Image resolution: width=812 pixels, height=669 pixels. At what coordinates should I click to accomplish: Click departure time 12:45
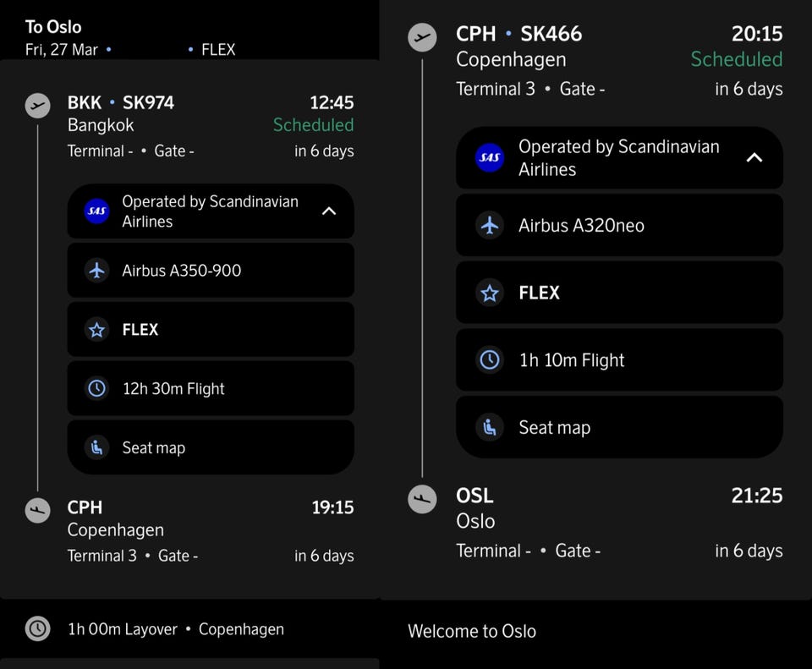click(332, 102)
